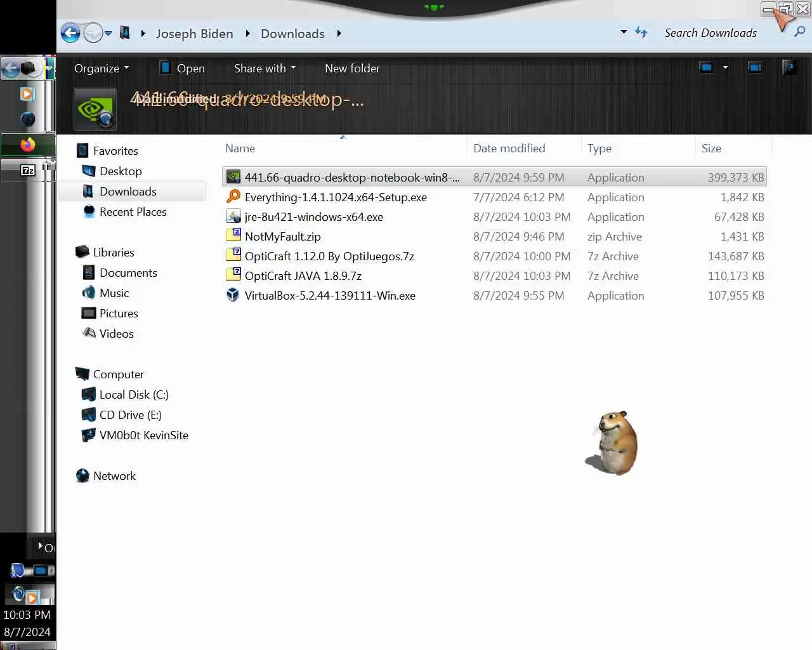Screen dimensions: 812x650
Task: Click the VirtualBox installer cube icon
Action: tap(233, 295)
